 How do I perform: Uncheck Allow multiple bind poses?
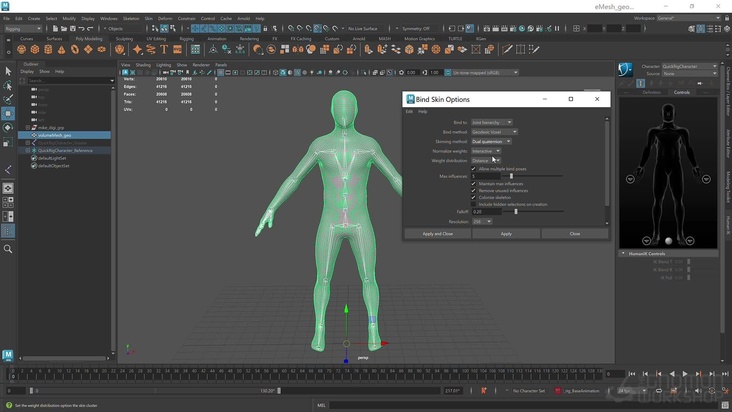473,169
